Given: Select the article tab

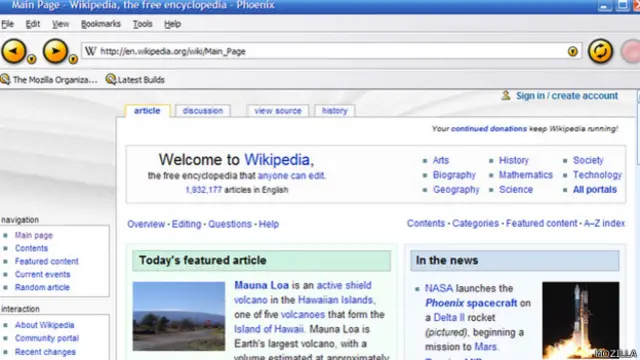Looking at the screenshot, I should [x=147, y=111].
